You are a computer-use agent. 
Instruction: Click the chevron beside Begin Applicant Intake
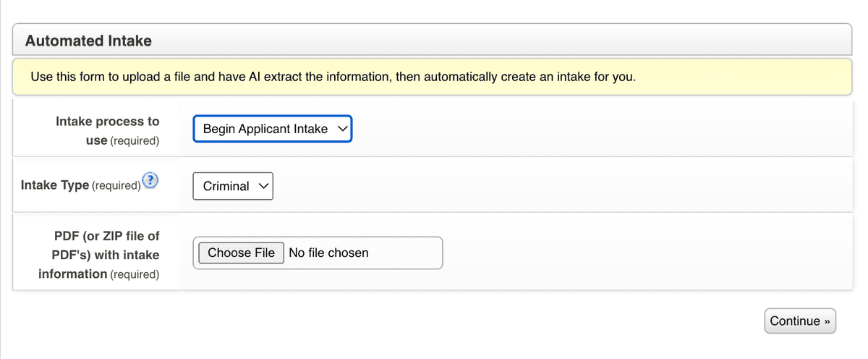342,130
